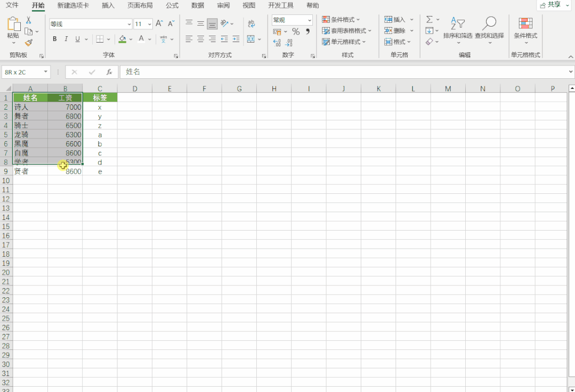
Task: Apply percent style format
Action: [296, 32]
